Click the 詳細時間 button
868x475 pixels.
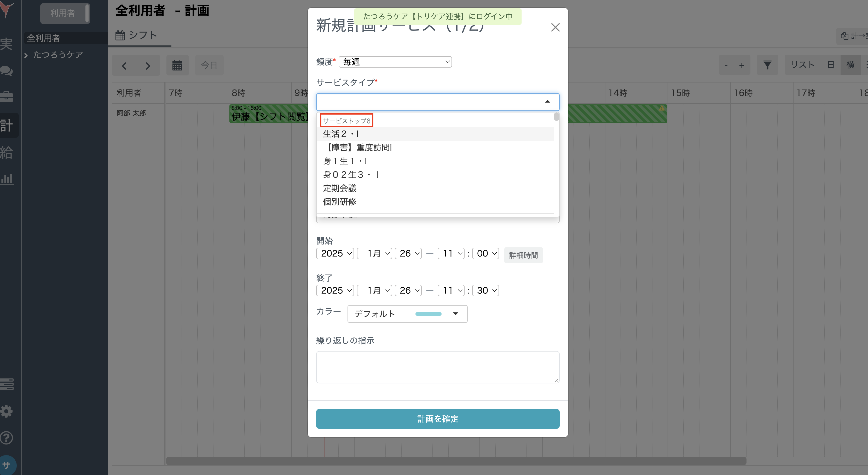pyautogui.click(x=523, y=255)
